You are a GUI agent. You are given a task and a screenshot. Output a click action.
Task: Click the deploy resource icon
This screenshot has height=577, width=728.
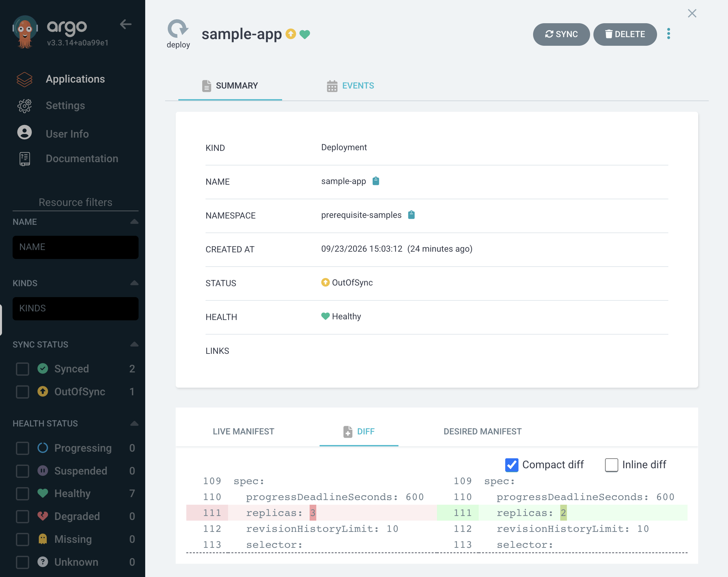point(178,29)
